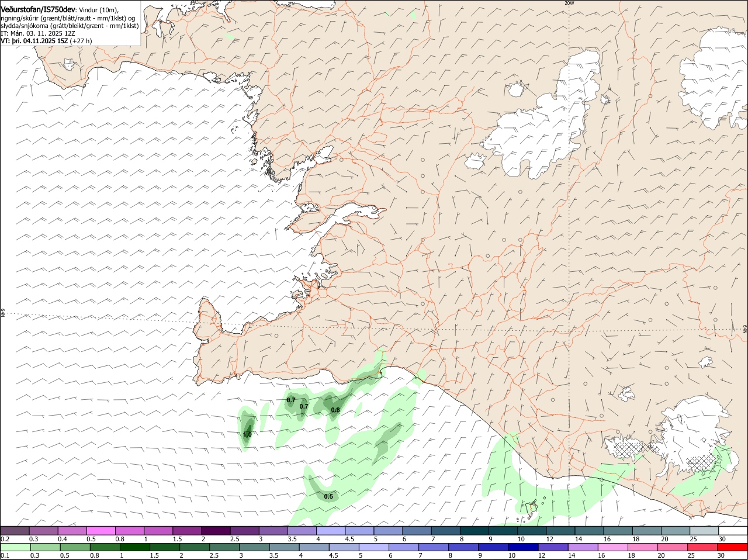Click the '16' label under the upper legend row
The width and height of the screenshot is (748, 560).
(x=607, y=539)
